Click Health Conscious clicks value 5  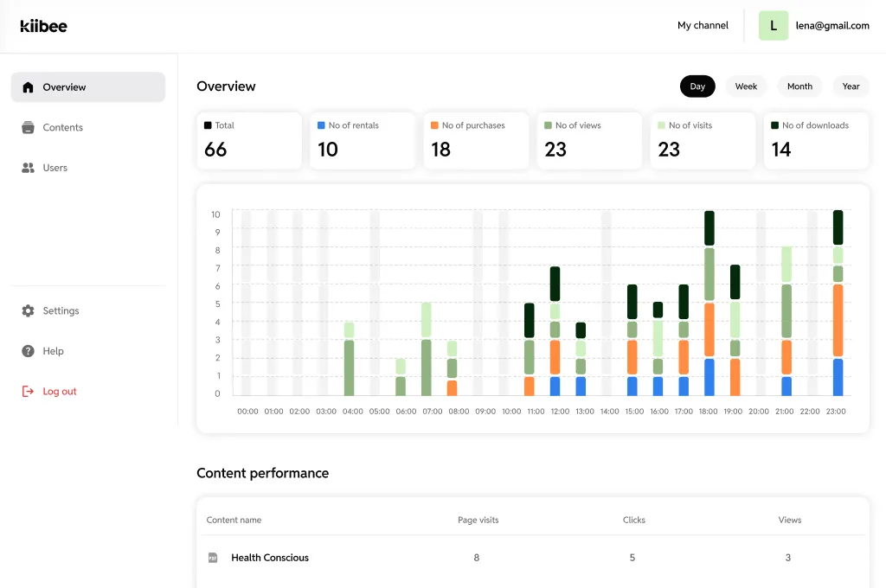[x=632, y=558]
